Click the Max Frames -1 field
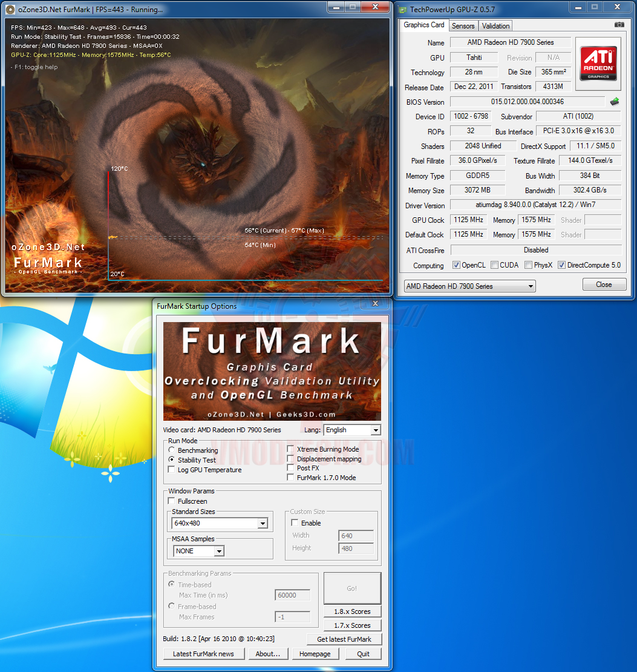The width and height of the screenshot is (637, 672). coord(292,617)
